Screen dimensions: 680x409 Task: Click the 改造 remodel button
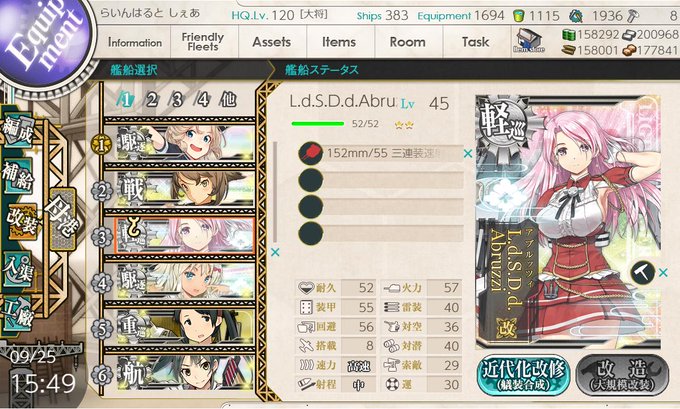pos(622,374)
